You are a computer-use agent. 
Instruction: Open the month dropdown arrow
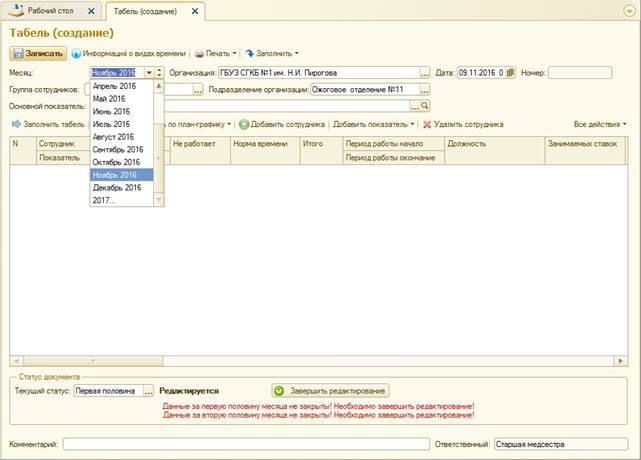pos(149,73)
